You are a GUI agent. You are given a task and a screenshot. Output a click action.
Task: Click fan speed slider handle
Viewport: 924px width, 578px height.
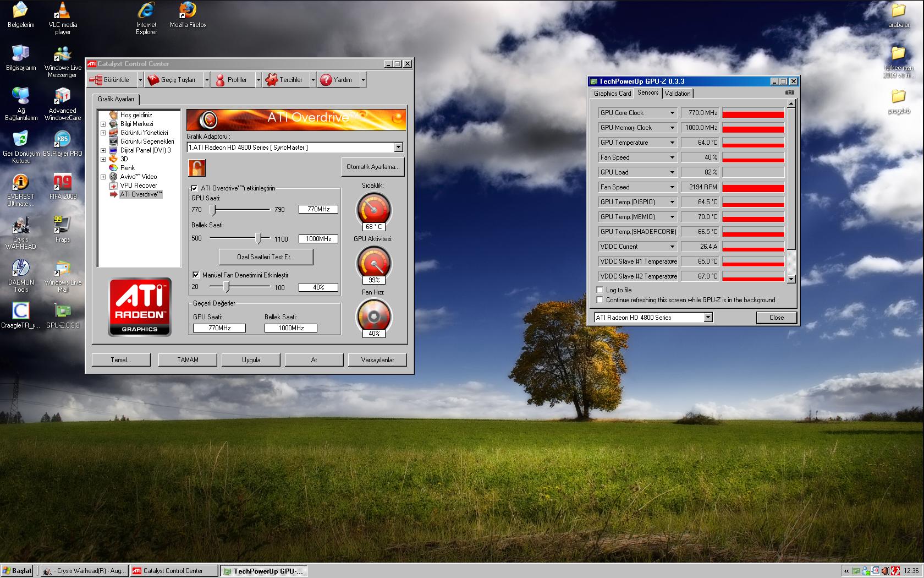[226, 287]
